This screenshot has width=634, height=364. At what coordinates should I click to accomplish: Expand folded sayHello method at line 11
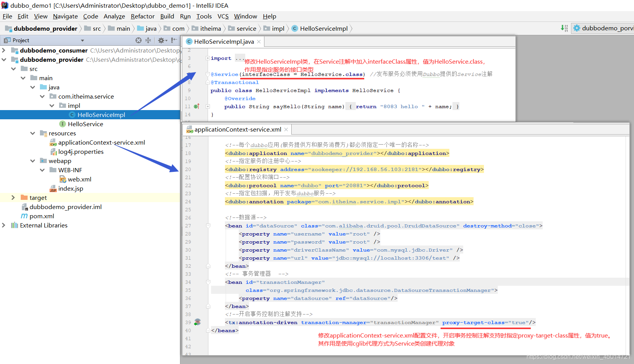pyautogui.click(x=208, y=107)
